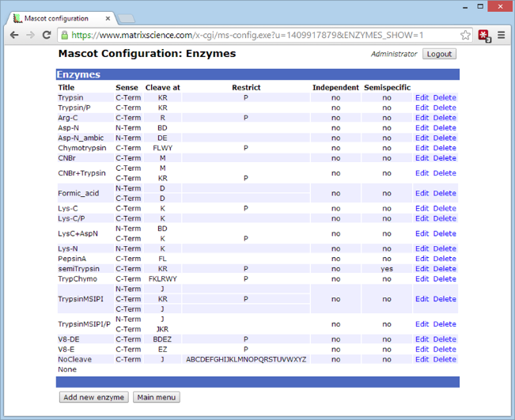The width and height of the screenshot is (515, 420).
Task: Delete the Asp-N enzyme
Action: (445, 128)
